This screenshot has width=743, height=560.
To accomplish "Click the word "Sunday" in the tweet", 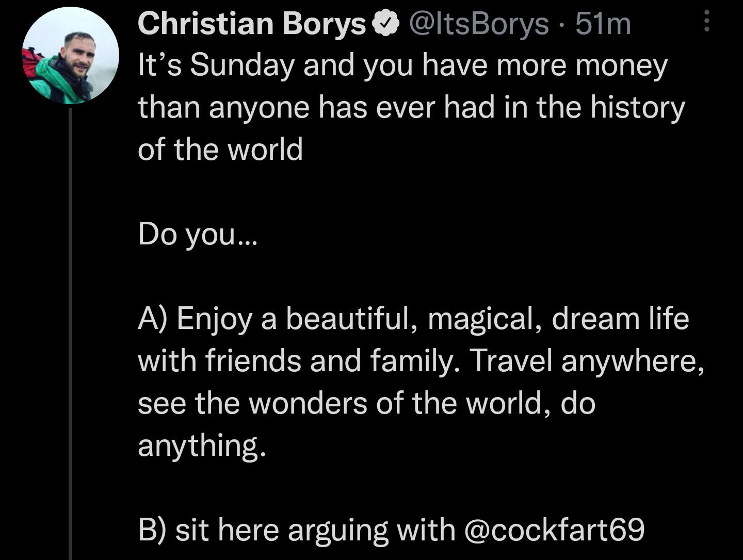I will coord(242,65).
